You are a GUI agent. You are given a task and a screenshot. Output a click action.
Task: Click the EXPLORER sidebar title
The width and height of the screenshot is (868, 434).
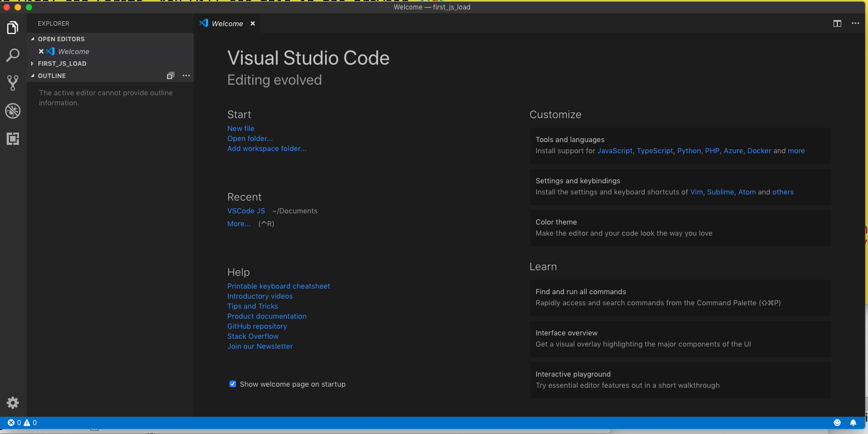[53, 23]
